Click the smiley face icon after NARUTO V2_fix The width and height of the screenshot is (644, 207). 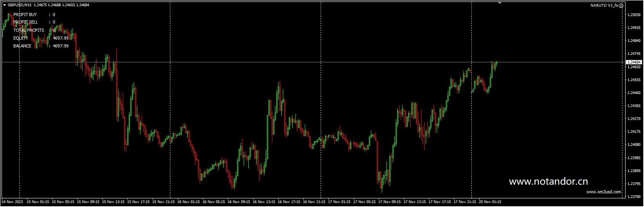click(x=621, y=5)
